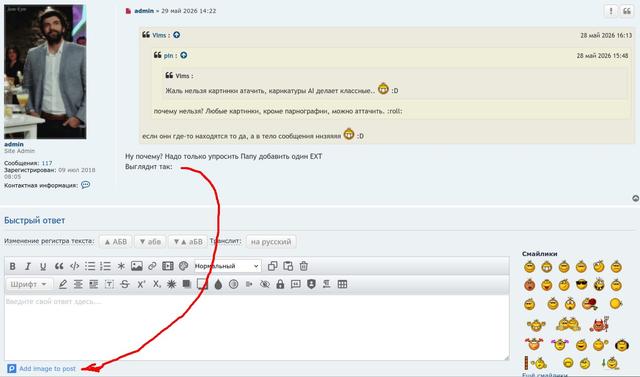
Task: Apply strikethrough formatting
Action: pyautogui.click(x=125, y=284)
